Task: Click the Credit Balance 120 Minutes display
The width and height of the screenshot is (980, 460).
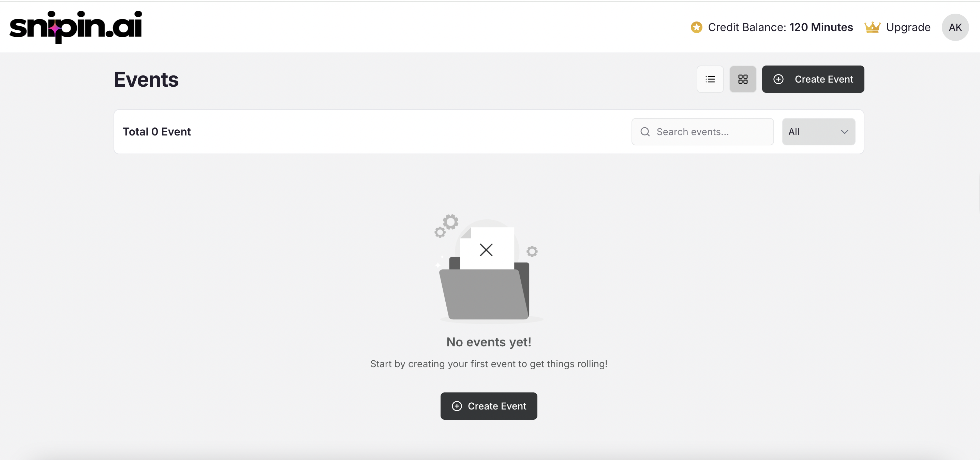Action: tap(780, 27)
